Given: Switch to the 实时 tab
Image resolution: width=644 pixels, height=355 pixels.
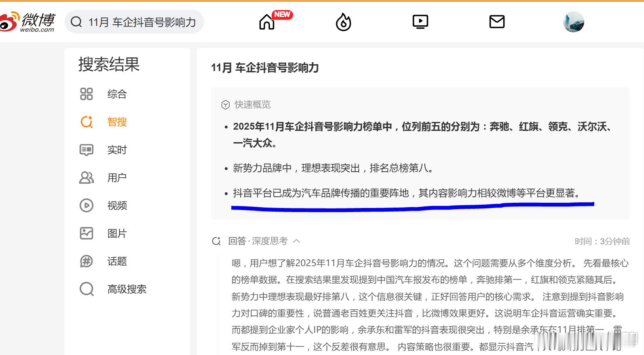Looking at the screenshot, I should [x=117, y=150].
